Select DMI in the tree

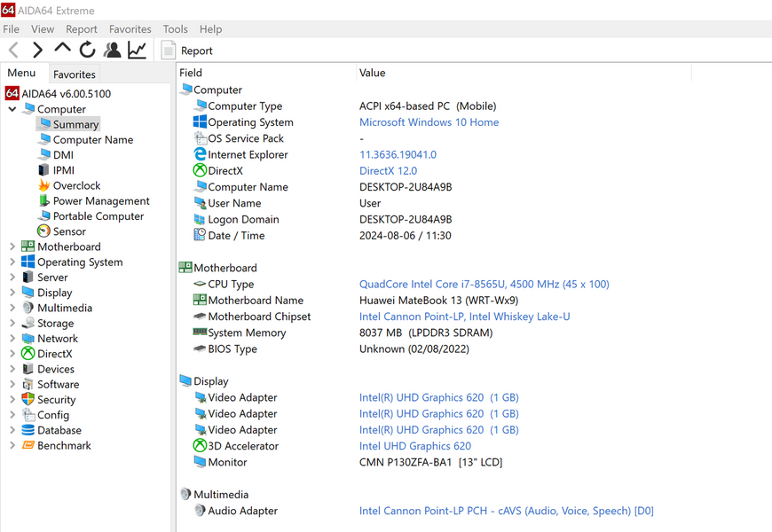pos(63,155)
